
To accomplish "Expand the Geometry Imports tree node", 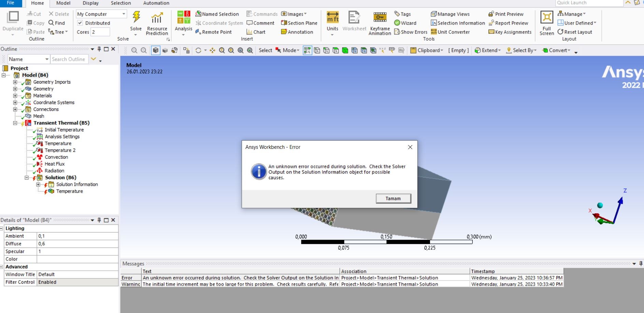I will click(x=15, y=82).
